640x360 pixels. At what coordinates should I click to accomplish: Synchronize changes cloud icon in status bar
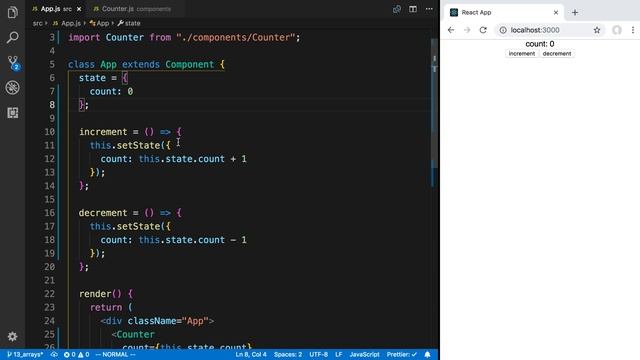pos(54,354)
